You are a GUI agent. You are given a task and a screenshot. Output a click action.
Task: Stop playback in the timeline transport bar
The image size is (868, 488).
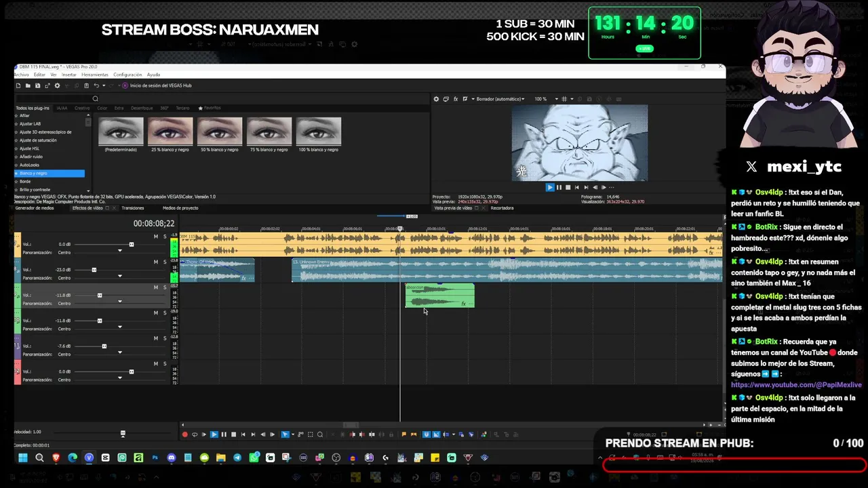click(x=233, y=434)
